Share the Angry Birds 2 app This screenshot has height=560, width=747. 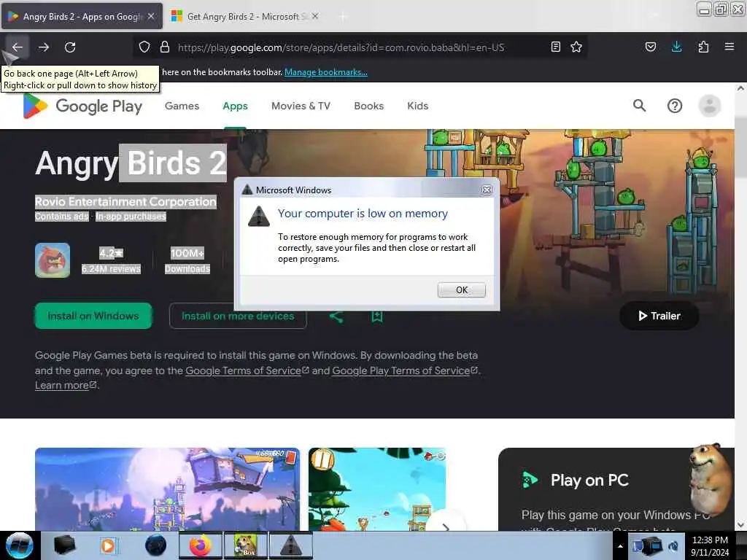click(336, 316)
